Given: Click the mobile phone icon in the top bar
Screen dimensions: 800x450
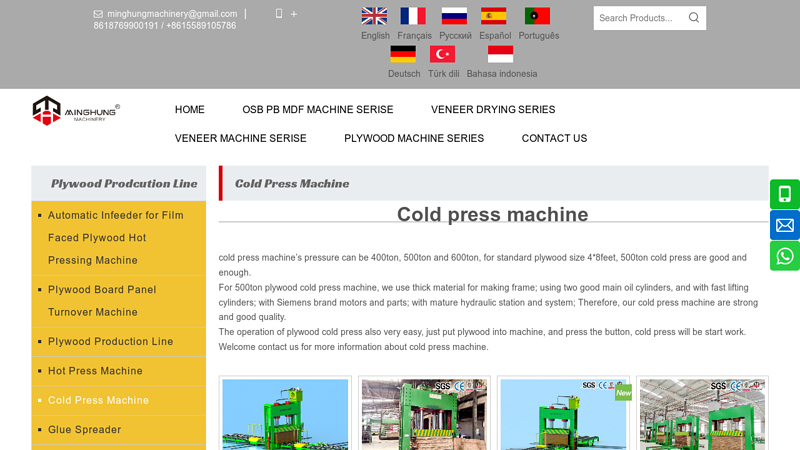Looking at the screenshot, I should (x=279, y=14).
